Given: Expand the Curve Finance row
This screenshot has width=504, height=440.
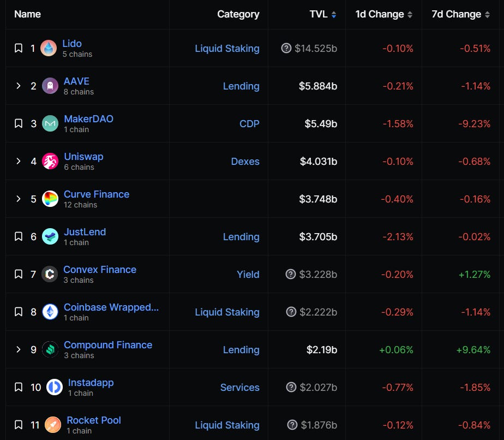Looking at the screenshot, I should click(x=19, y=199).
